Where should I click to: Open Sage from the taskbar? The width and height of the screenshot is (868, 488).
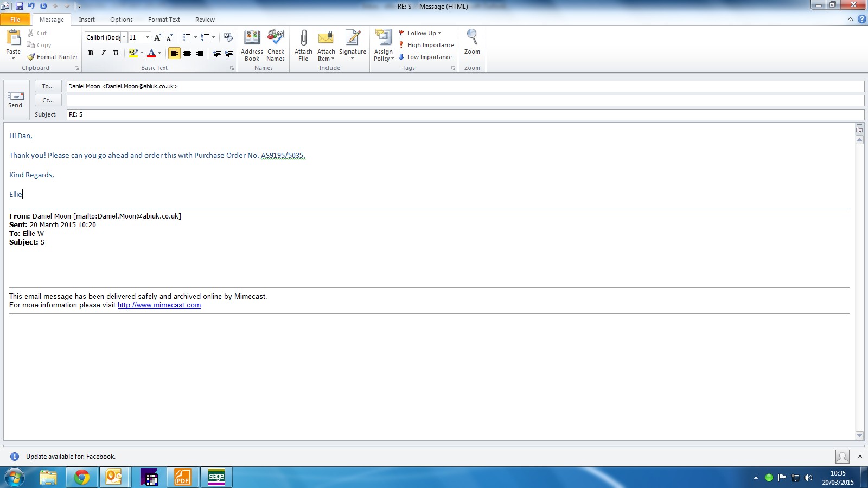pos(216,477)
